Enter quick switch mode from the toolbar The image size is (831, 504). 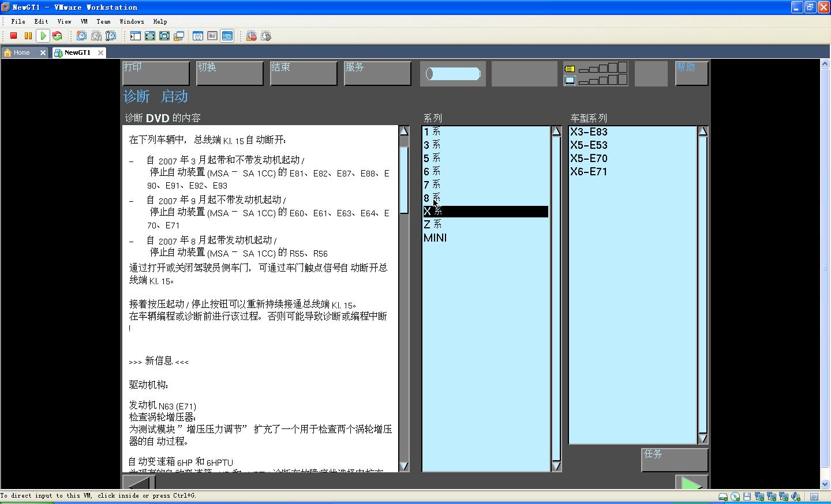[150, 36]
